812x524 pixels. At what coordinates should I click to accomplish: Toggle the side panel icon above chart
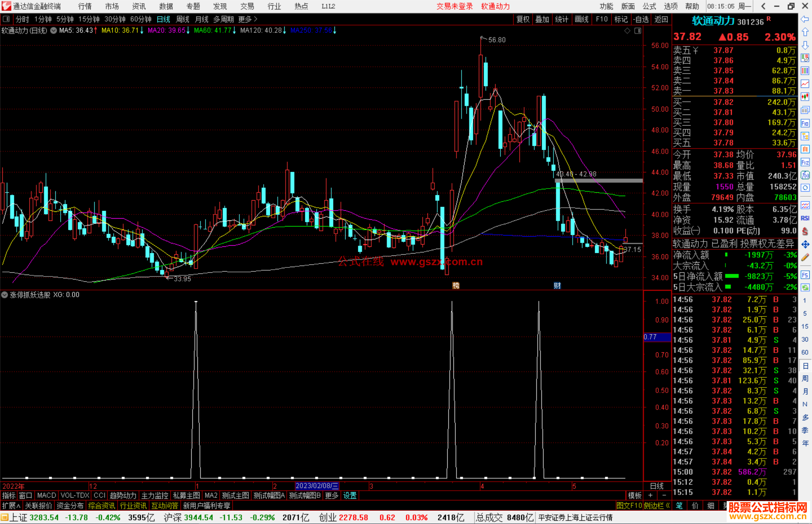[638, 31]
